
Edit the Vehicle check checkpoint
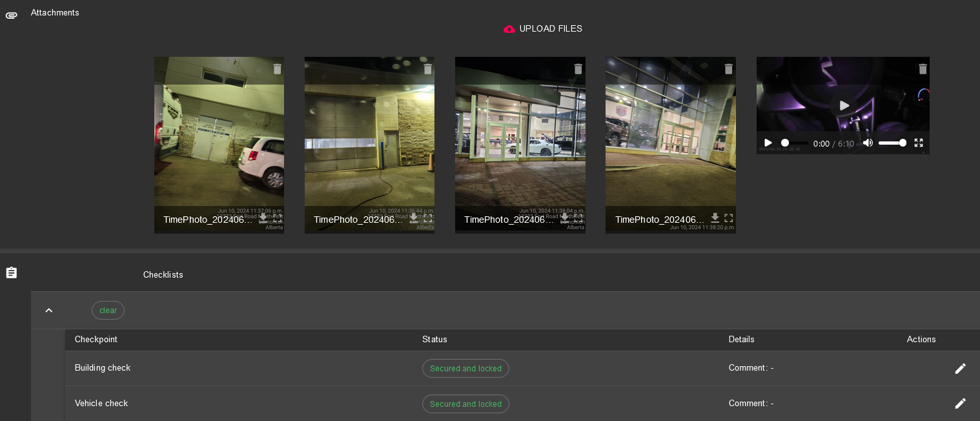pyautogui.click(x=960, y=404)
